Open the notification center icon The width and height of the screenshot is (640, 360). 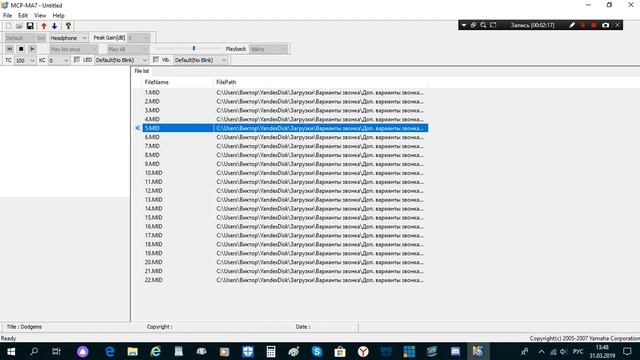coord(627,351)
